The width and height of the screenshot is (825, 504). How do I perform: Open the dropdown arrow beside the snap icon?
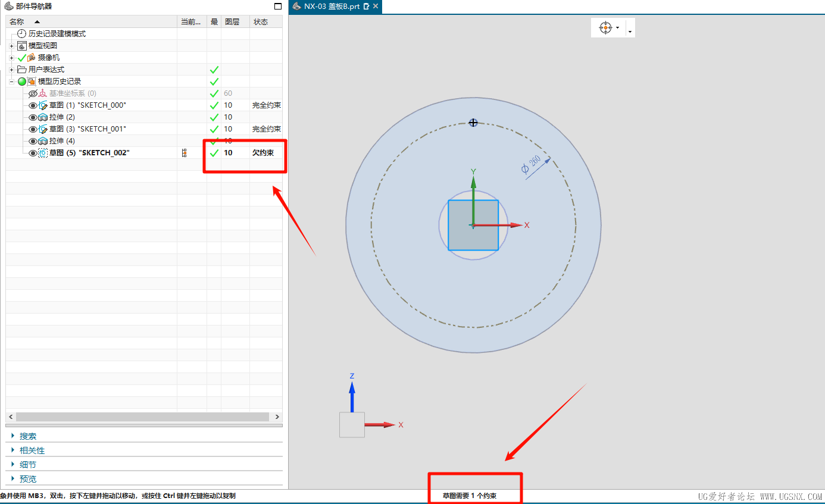click(618, 28)
